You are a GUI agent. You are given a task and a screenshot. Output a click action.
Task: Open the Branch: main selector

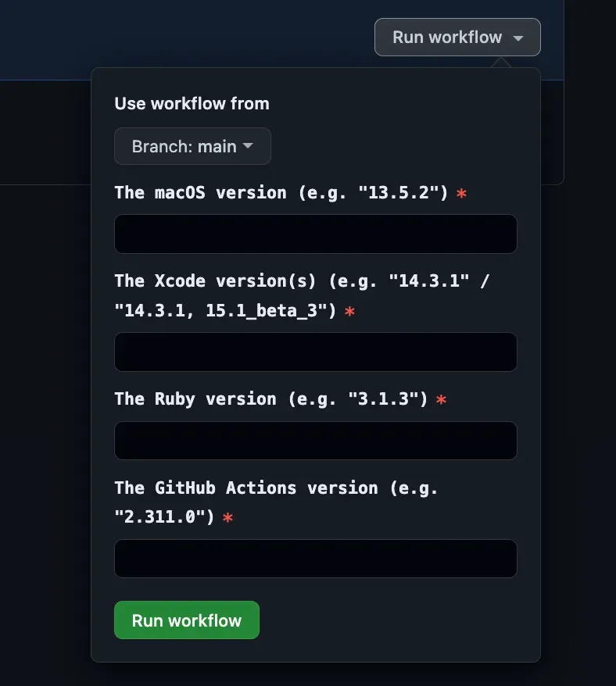(x=192, y=146)
